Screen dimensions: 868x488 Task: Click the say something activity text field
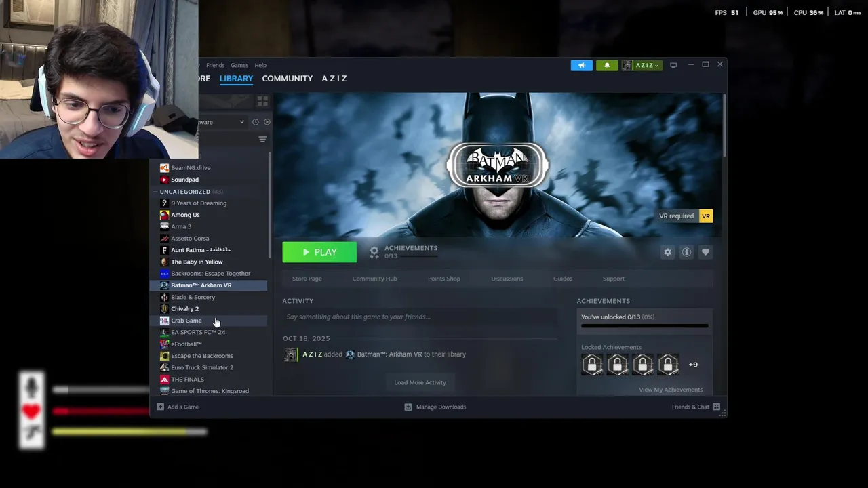pos(420,317)
